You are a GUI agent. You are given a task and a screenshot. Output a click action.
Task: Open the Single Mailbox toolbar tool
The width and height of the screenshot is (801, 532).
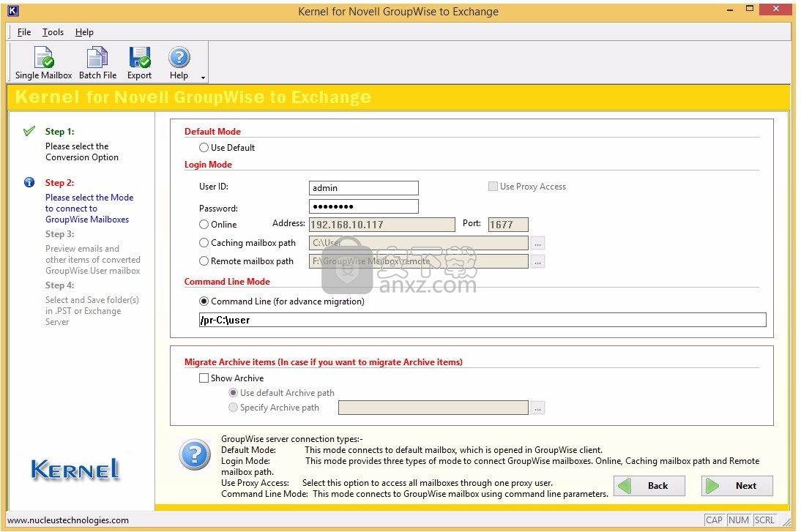pyautogui.click(x=43, y=63)
